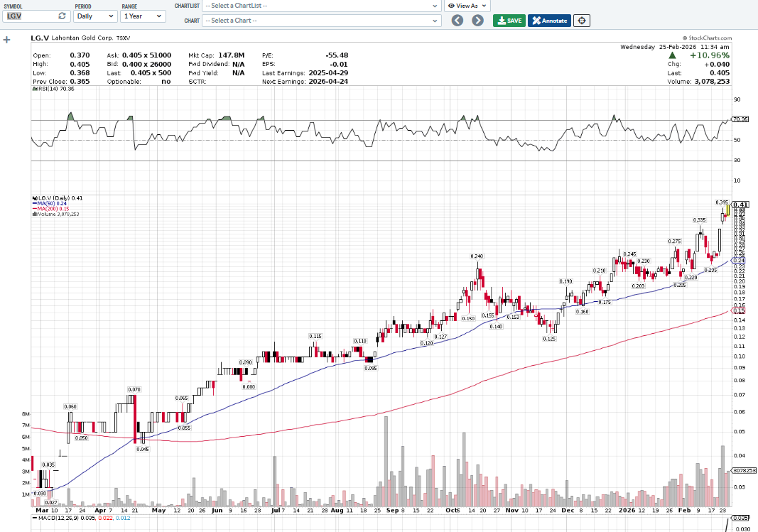
Task: Click the Volume legend icon
Action: [x=34, y=214]
